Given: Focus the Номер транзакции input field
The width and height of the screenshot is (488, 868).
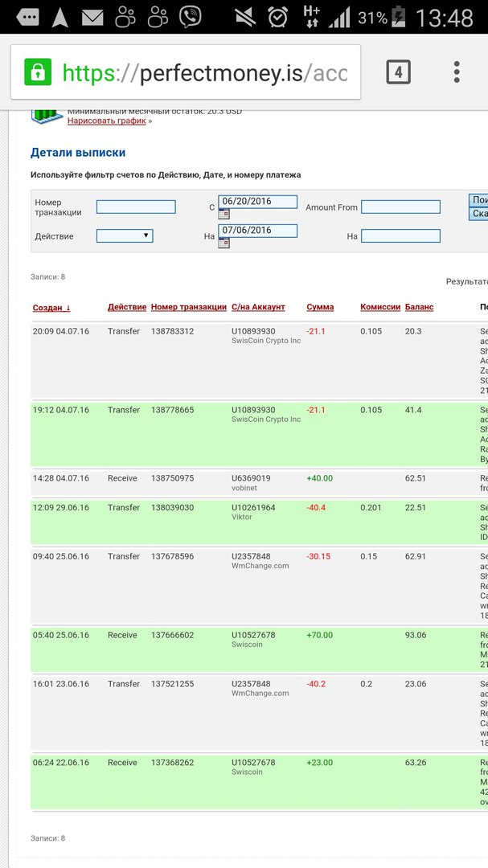Looking at the screenshot, I should point(136,207).
